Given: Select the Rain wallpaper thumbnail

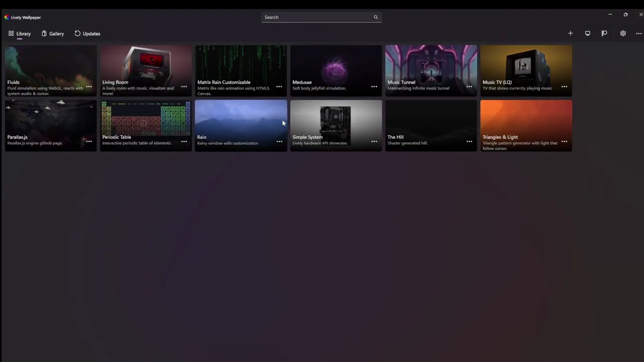Looking at the screenshot, I should click(241, 125).
